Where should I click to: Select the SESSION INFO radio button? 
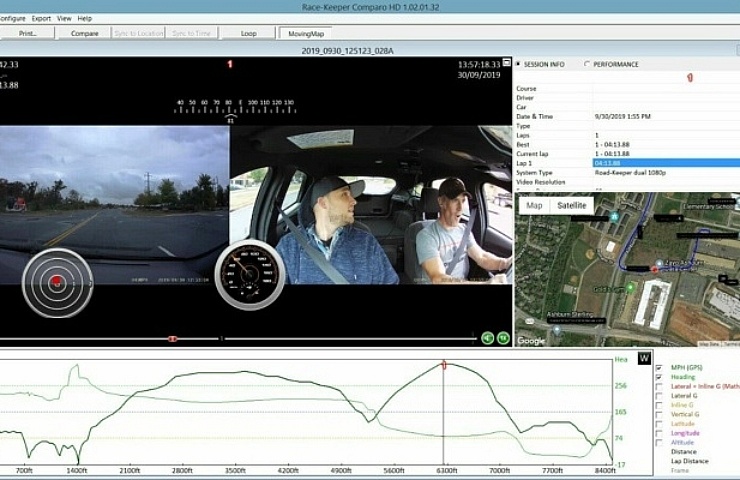point(518,64)
